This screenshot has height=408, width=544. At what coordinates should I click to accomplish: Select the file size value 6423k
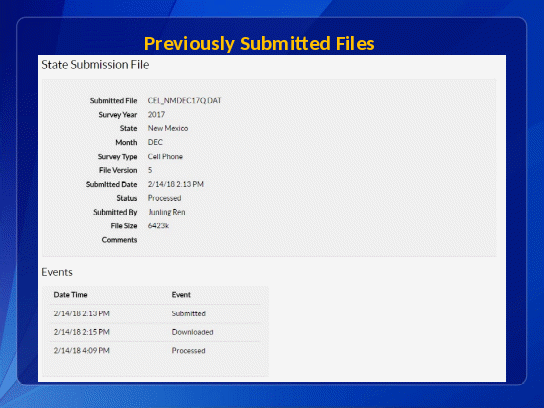[158, 226]
